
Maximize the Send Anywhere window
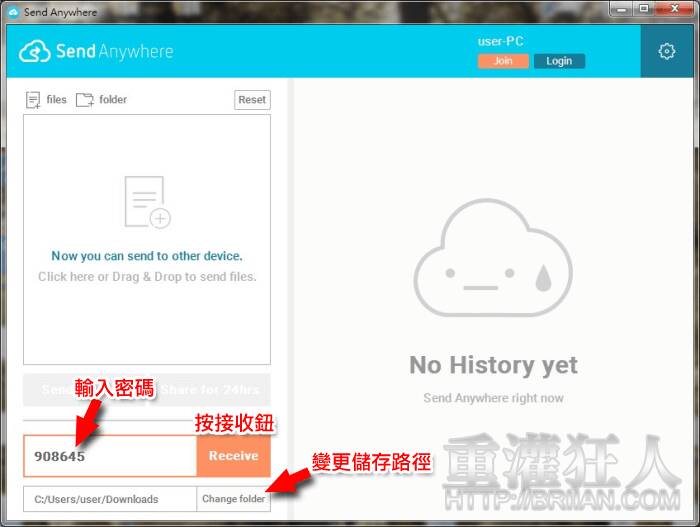click(x=643, y=9)
